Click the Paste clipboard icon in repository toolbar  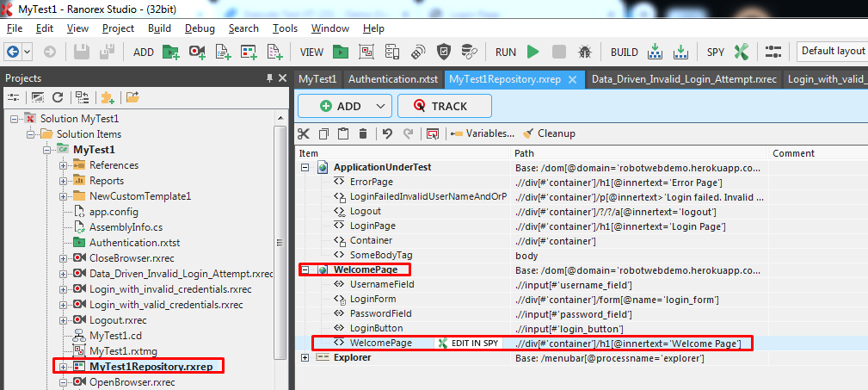343,133
